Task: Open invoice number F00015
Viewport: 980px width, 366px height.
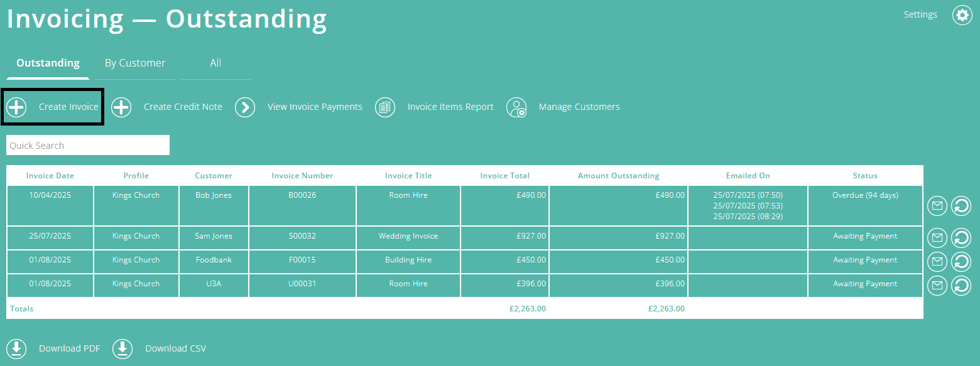Action: click(302, 260)
